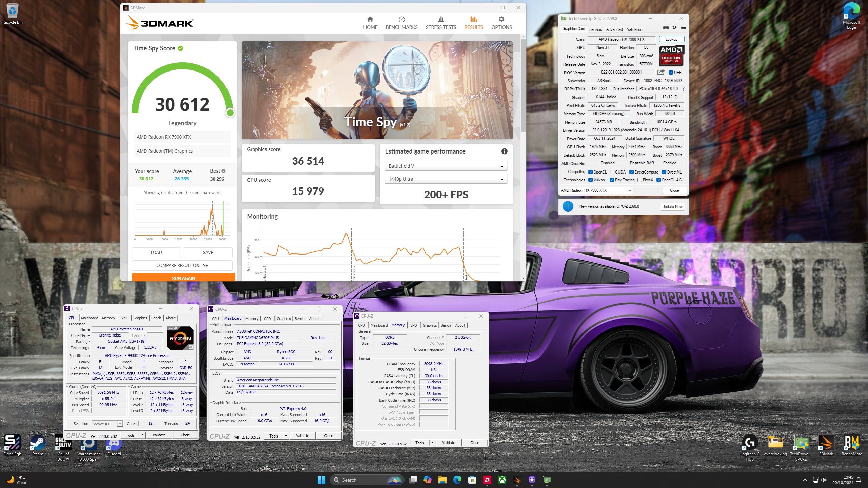The image size is (868, 488).
Task: Toggle the DirectML checkbox
Action: [x=664, y=172]
